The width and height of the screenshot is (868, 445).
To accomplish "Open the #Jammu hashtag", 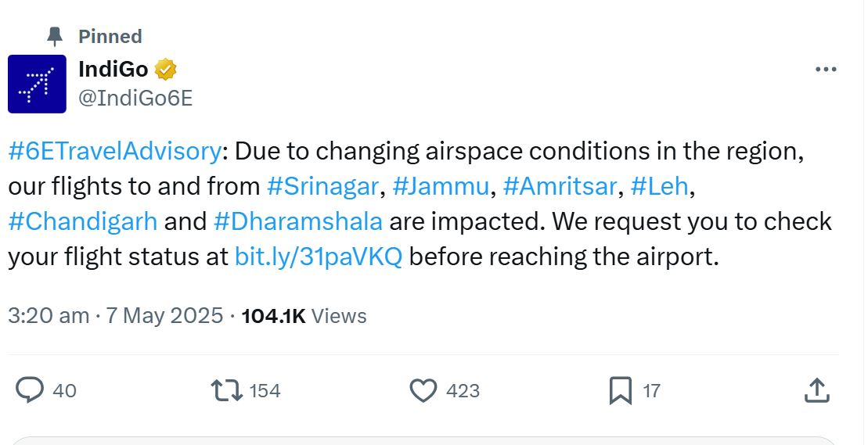I will pyautogui.click(x=439, y=186).
